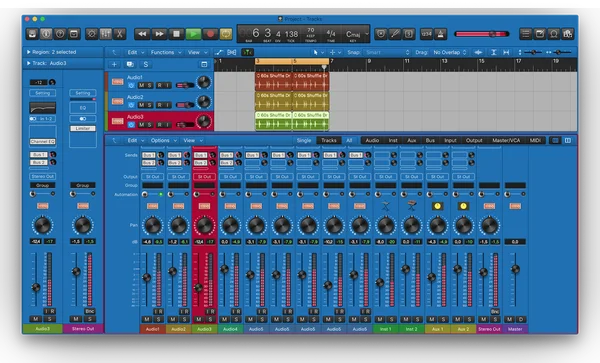Toggle power button on Audio2 track
Screen dimensions: 600x363
(x=131, y=105)
